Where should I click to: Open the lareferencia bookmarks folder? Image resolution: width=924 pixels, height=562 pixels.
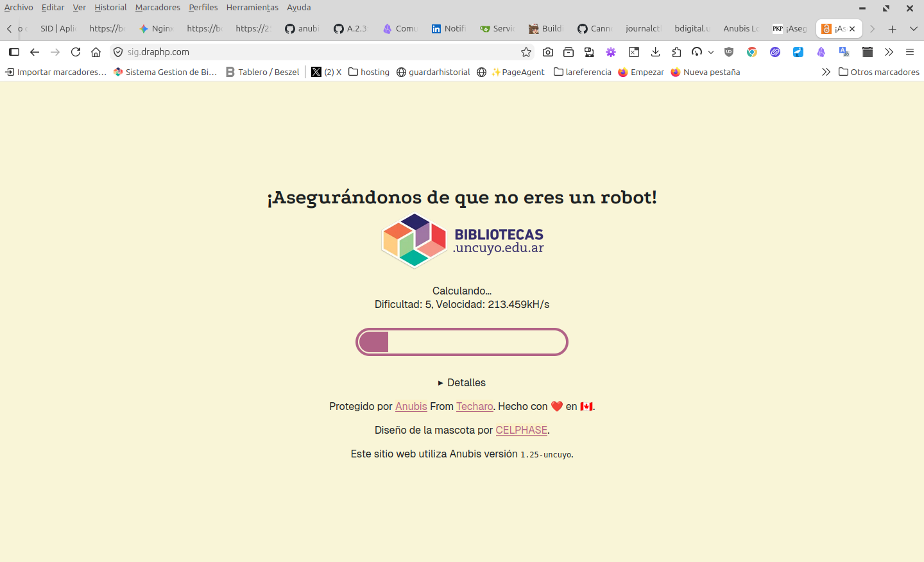583,72
